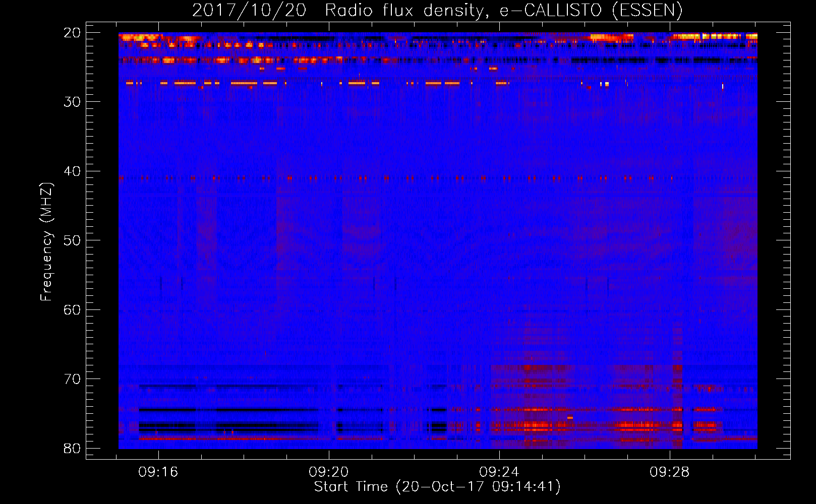Image resolution: width=816 pixels, height=504 pixels.
Task: Click the 20 frequency tick label
Action: click(72, 33)
